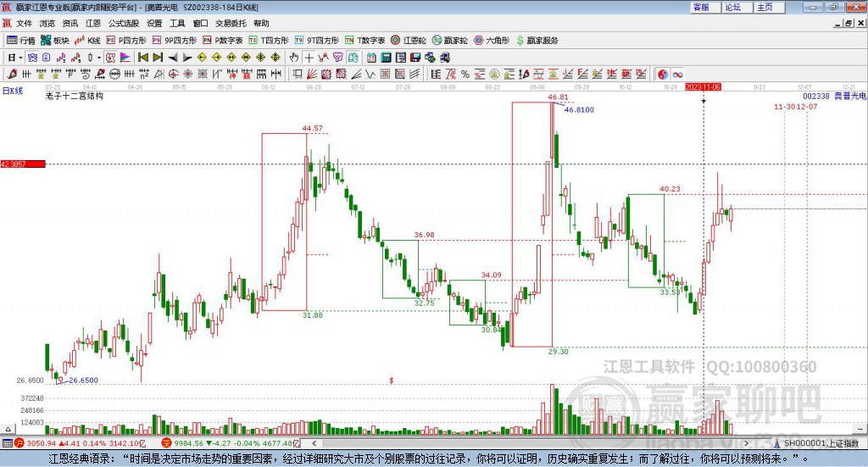Click the 26.6500 low price label on chart

pyautogui.click(x=83, y=381)
